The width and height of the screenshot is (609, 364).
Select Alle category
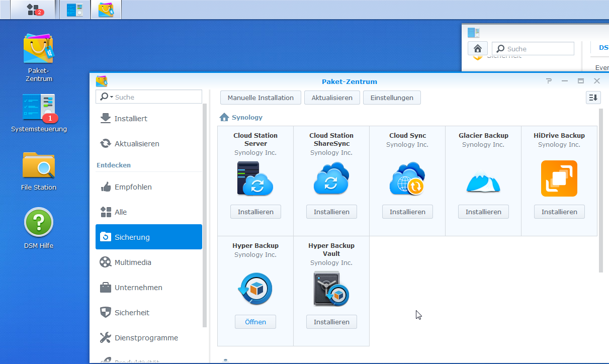(149, 212)
